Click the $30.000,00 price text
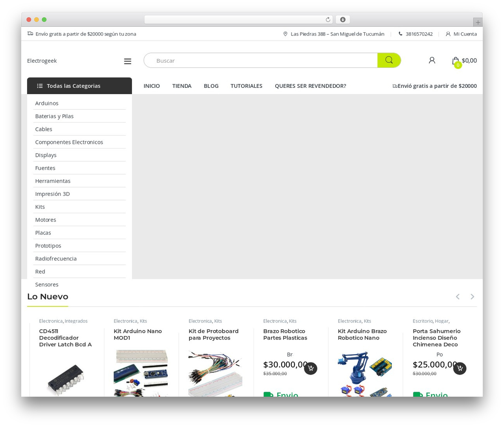 (285, 365)
